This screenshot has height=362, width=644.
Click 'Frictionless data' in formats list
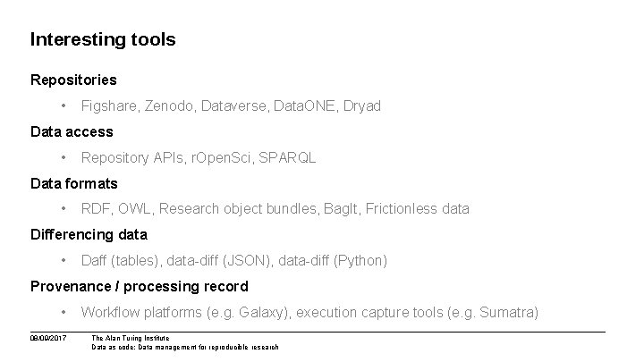[x=418, y=209]
